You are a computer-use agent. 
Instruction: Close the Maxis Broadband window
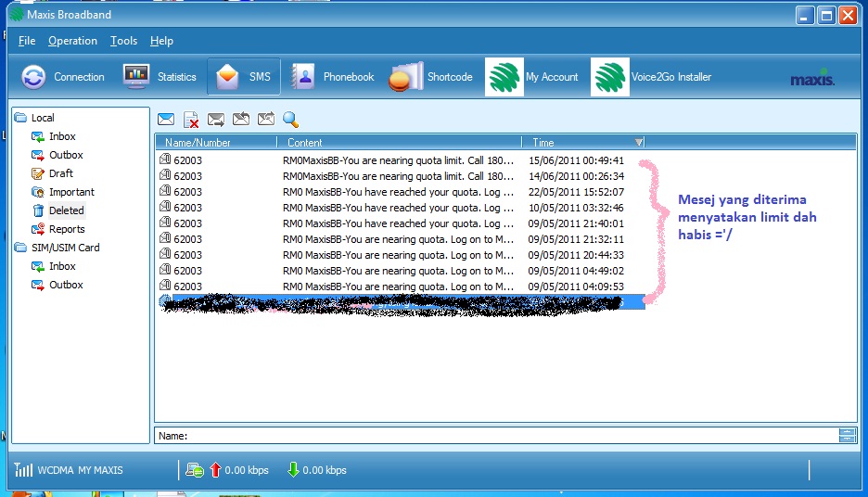pyautogui.click(x=849, y=16)
